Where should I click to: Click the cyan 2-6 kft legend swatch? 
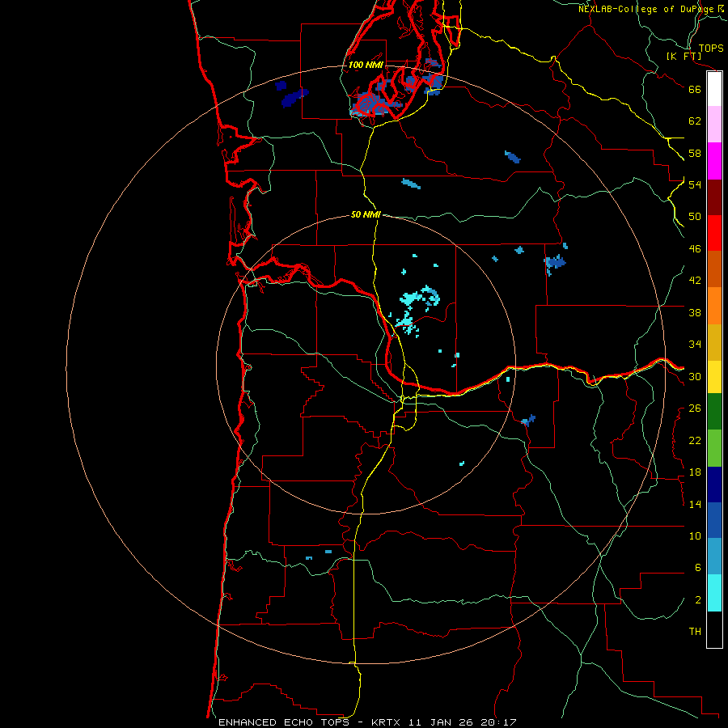tap(714, 593)
